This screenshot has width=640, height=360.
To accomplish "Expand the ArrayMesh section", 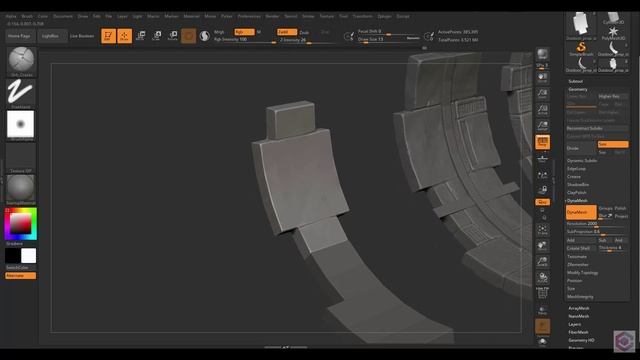I will pyautogui.click(x=579, y=309).
